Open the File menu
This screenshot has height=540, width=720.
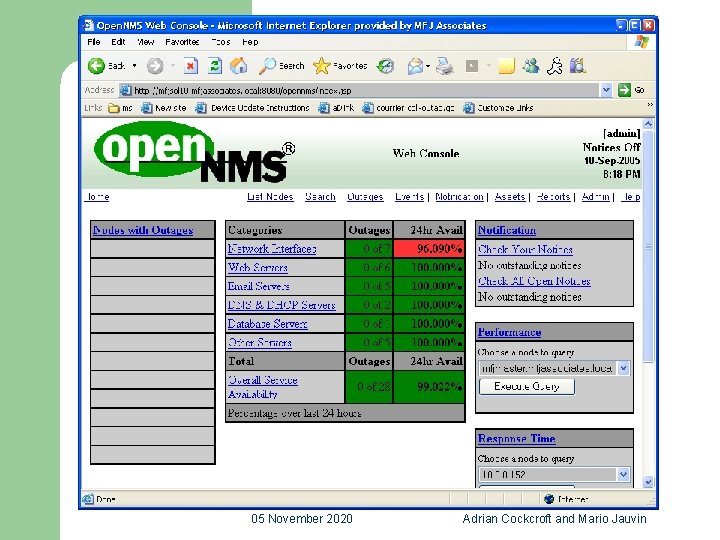coord(94,42)
